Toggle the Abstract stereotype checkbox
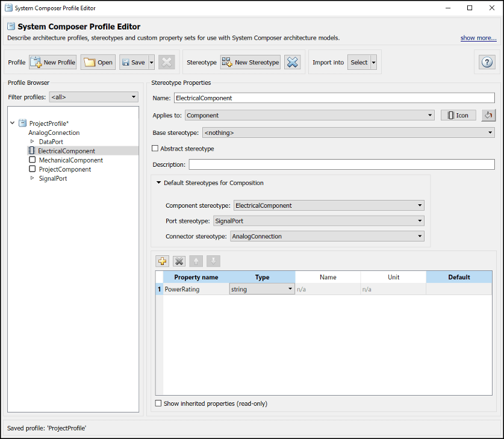This screenshot has width=504, height=439. [x=155, y=149]
